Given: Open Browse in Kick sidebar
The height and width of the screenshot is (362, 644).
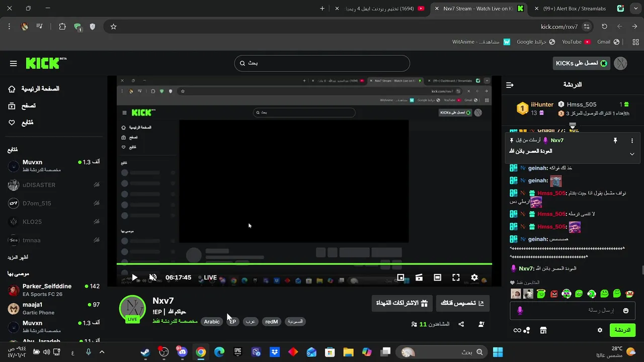Looking at the screenshot, I should [22, 106].
